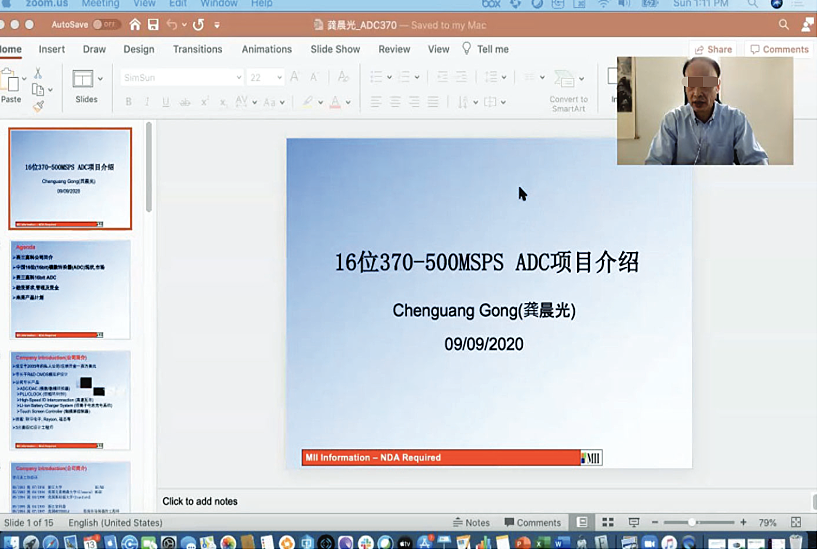Click the zoom out minus button
Viewport: 818px width, 551px height.
click(x=655, y=522)
